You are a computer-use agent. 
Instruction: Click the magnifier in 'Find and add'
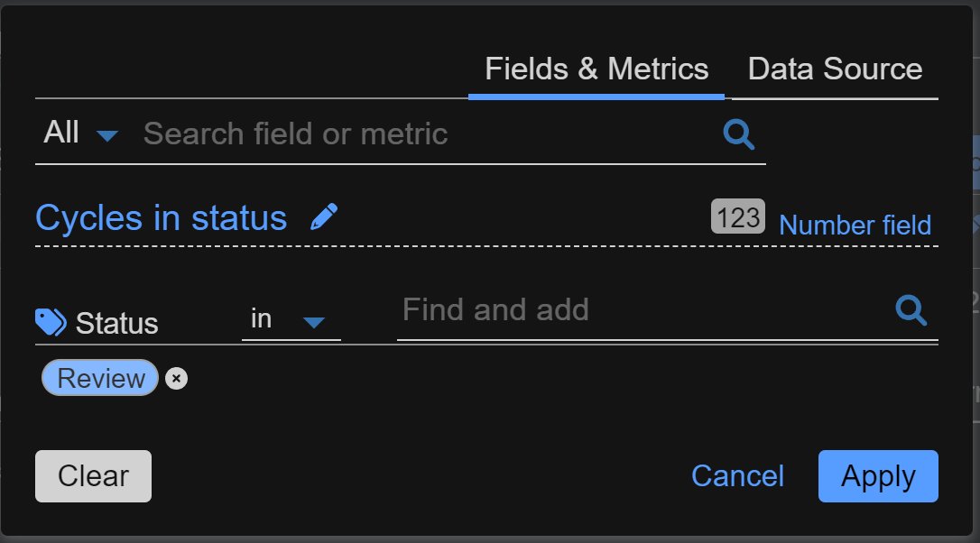pyautogui.click(x=911, y=310)
